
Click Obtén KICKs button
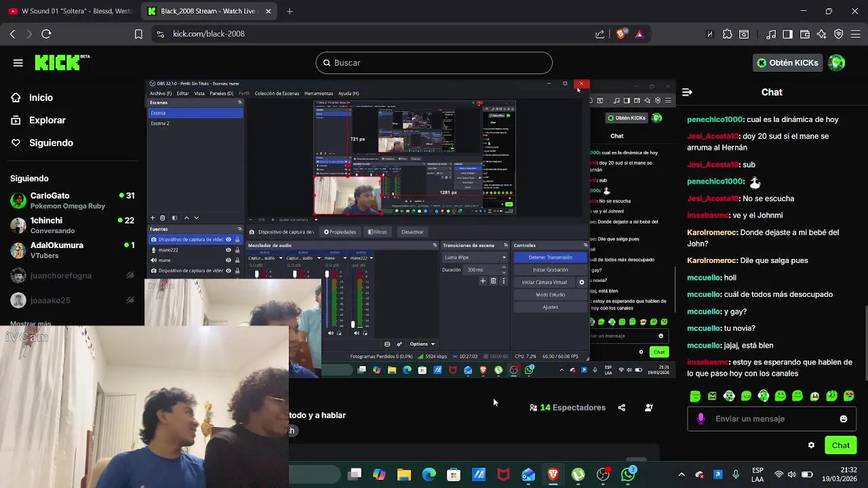787,62
